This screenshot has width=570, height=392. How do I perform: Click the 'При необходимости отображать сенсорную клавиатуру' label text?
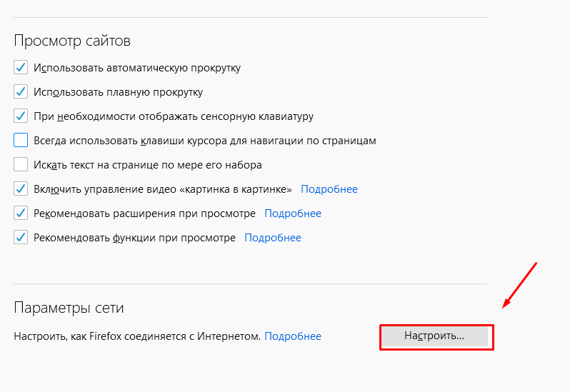[174, 116]
